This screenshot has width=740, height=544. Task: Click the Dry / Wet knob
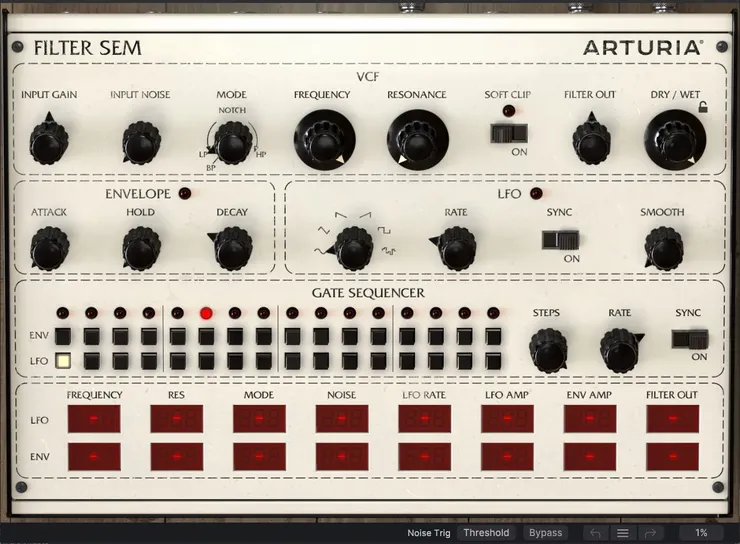[x=675, y=140]
